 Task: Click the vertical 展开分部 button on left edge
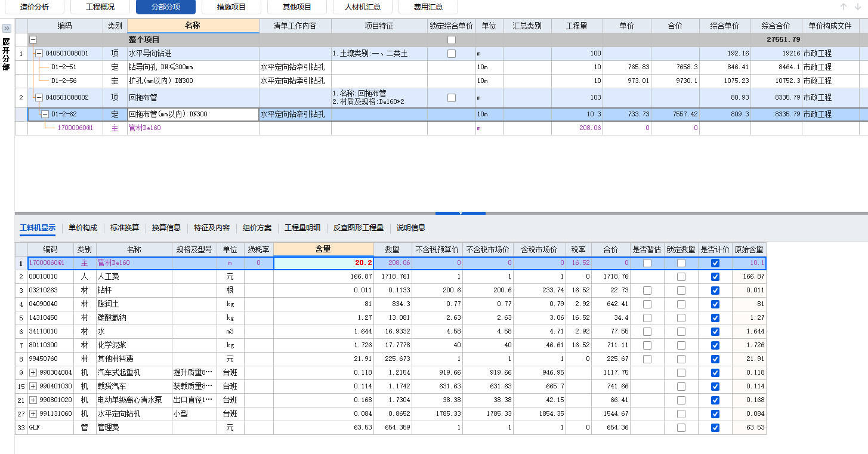coord(5,52)
